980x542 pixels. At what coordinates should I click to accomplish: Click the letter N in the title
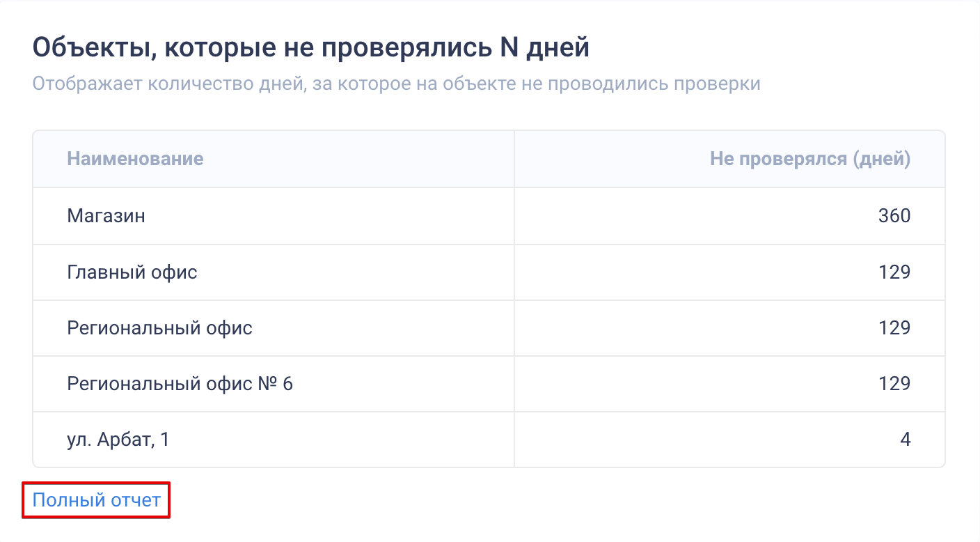[511, 47]
